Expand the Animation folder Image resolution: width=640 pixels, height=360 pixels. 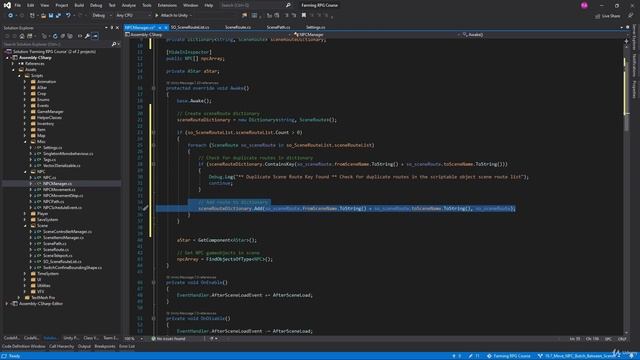(25, 82)
